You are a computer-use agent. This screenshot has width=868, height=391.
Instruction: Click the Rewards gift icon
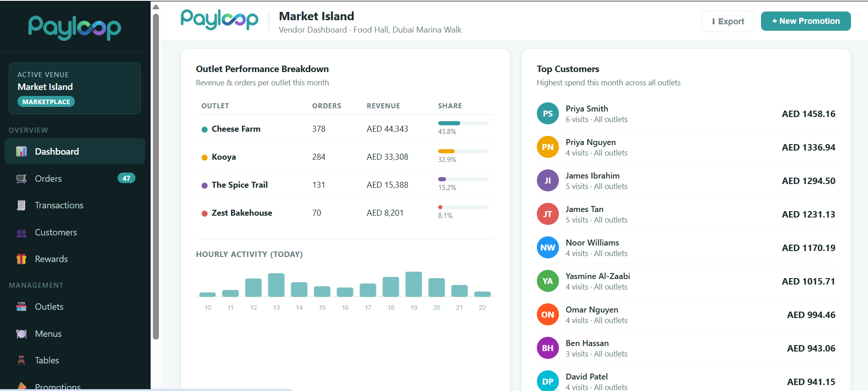pos(21,259)
